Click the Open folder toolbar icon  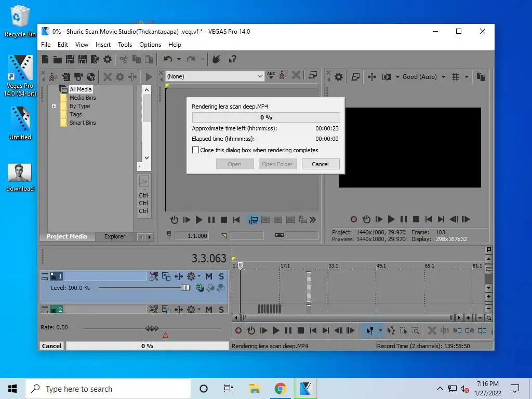[57, 59]
